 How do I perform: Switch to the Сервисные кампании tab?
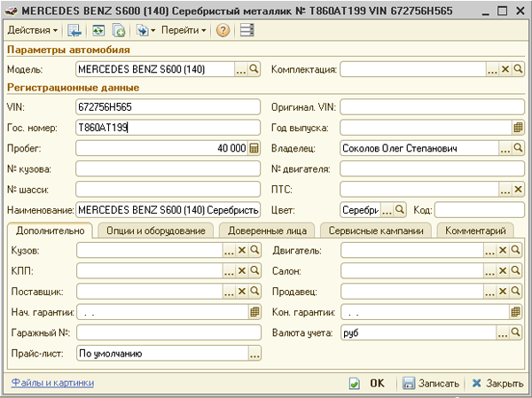376,230
